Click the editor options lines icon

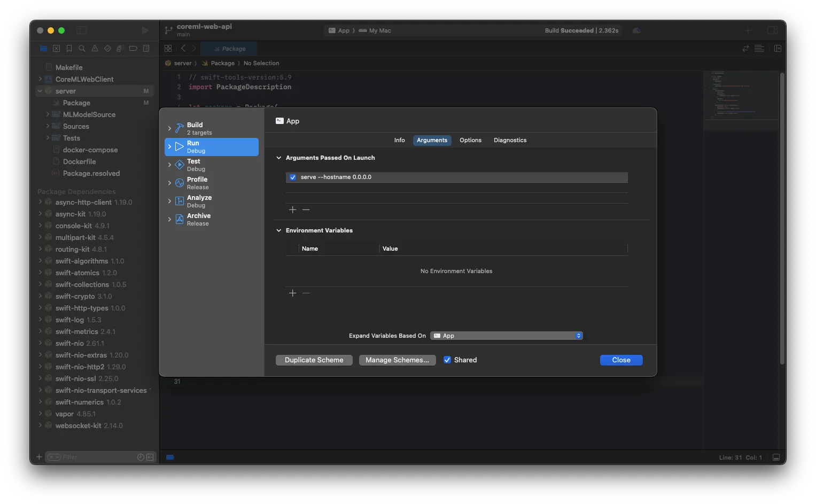(x=759, y=48)
